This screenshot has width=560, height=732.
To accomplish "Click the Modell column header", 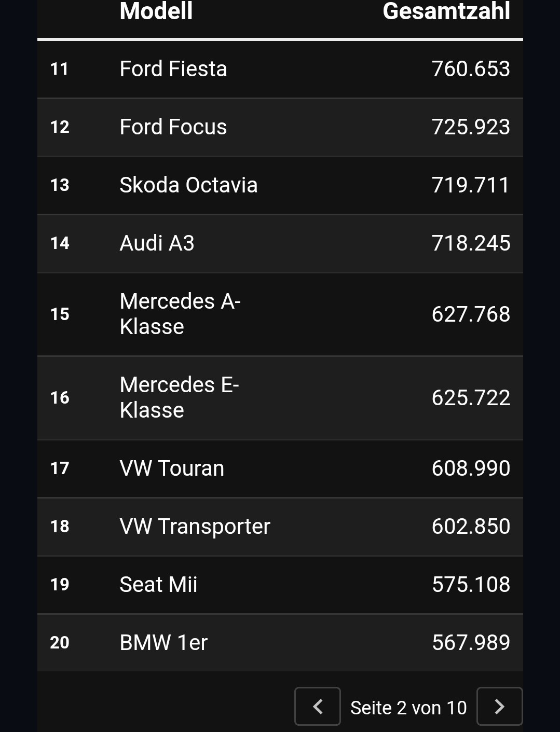I will pyautogui.click(x=156, y=11).
